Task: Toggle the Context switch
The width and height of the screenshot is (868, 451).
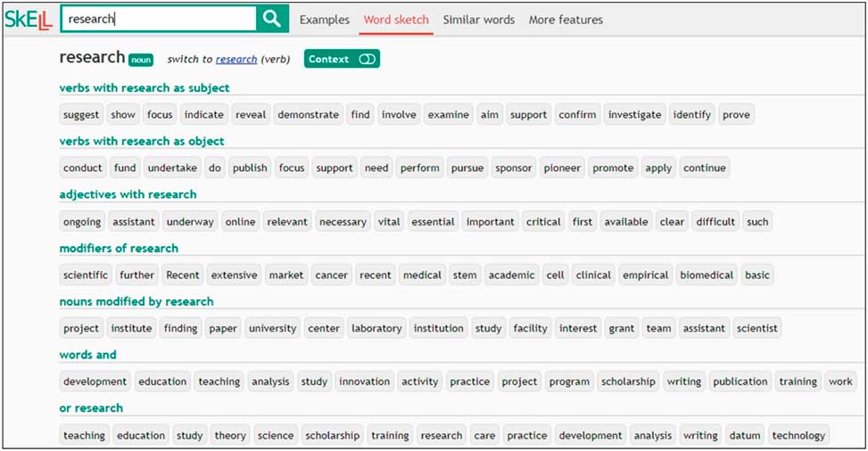Action: pos(367,59)
